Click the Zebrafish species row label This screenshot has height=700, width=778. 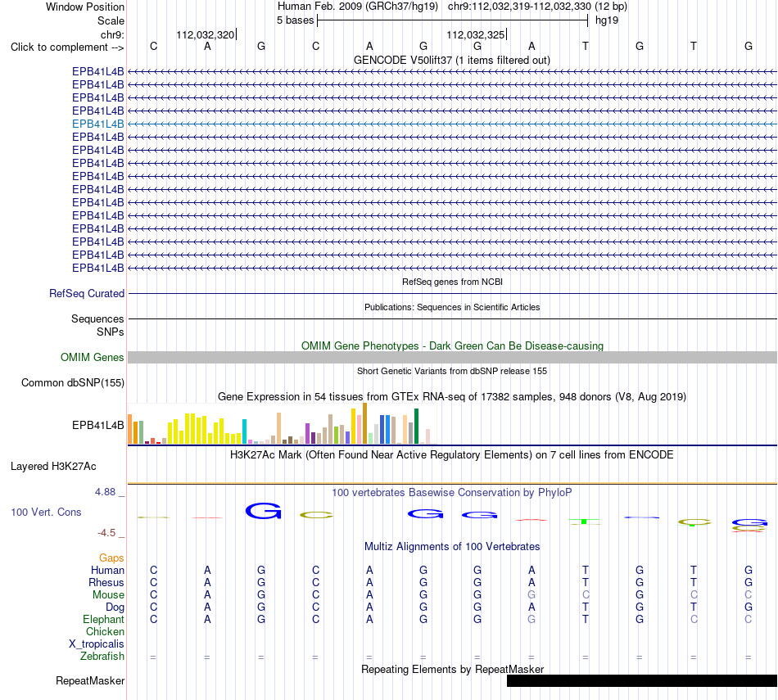pyautogui.click(x=102, y=656)
